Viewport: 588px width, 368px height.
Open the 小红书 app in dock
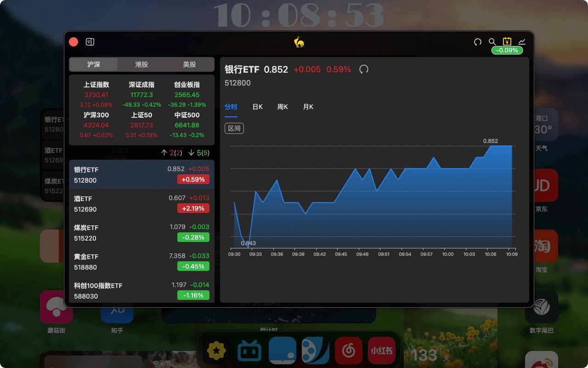[382, 351]
